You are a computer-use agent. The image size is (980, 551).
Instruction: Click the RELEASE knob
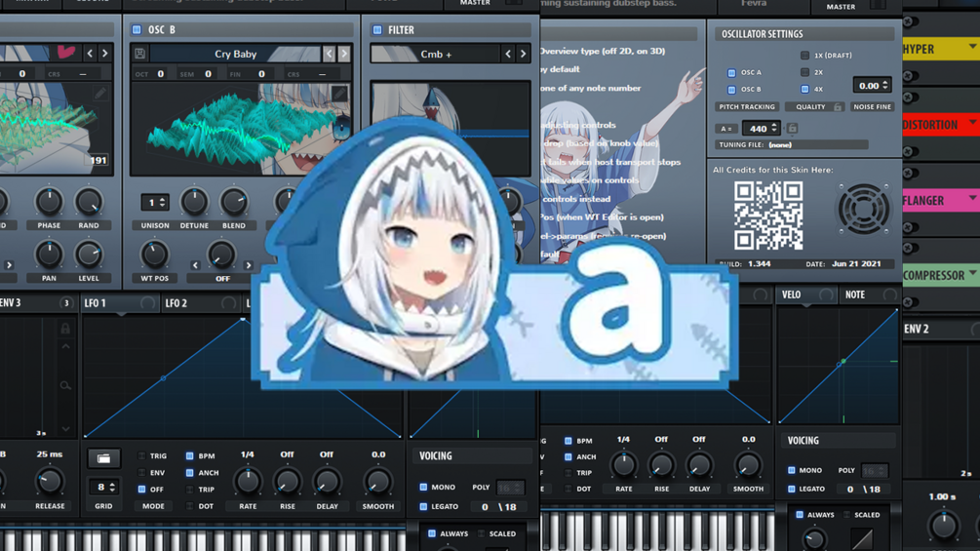click(x=50, y=481)
